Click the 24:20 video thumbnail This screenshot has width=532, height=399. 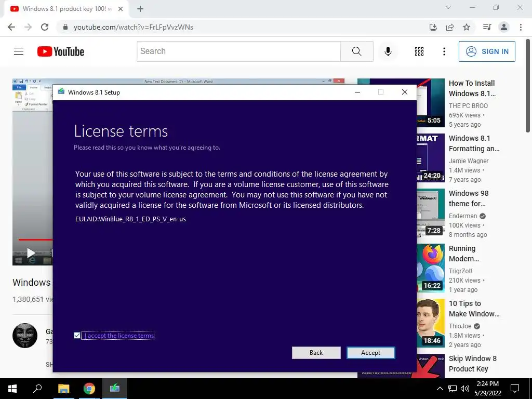(x=431, y=158)
